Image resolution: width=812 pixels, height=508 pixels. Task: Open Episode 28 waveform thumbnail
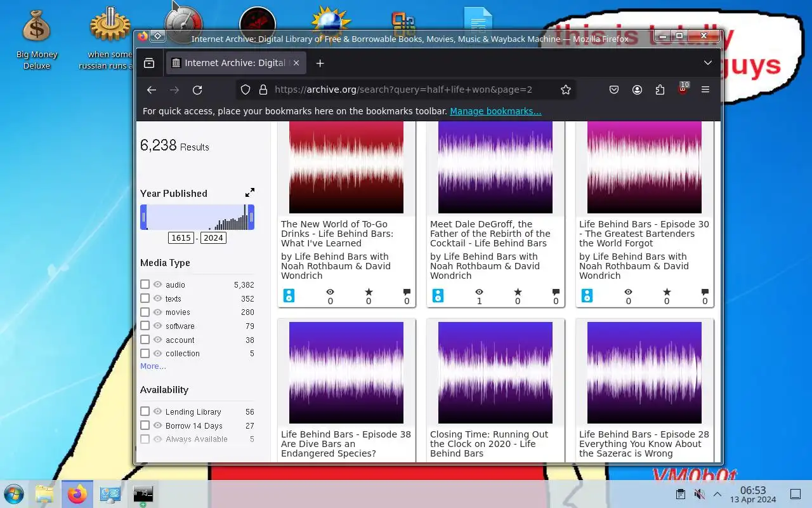pyautogui.click(x=645, y=373)
